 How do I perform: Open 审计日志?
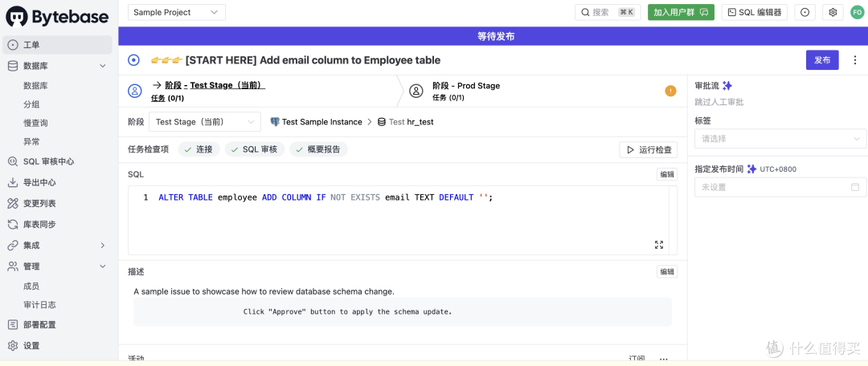[39, 305]
